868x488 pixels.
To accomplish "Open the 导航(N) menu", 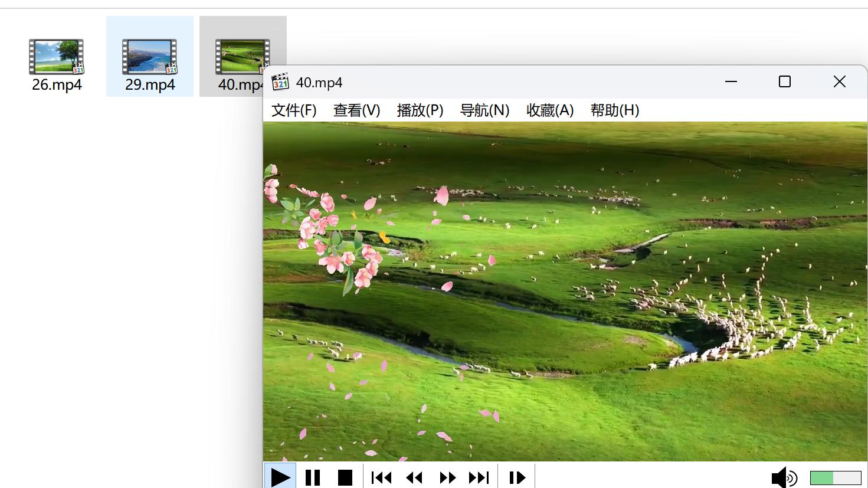I will coord(484,110).
